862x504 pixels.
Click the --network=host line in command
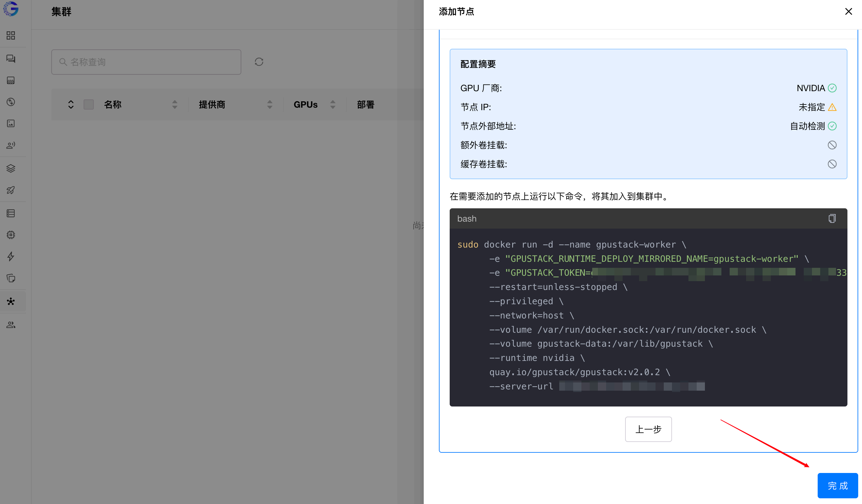point(532,315)
